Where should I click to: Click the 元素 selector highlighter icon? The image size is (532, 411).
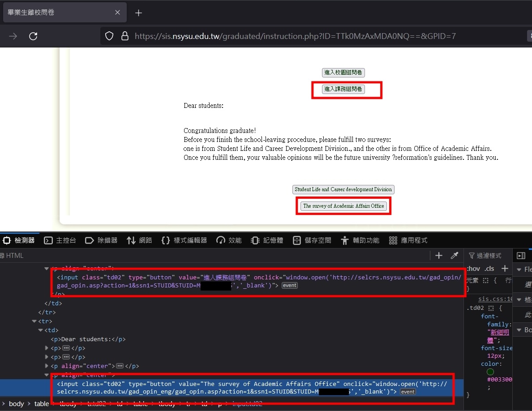click(x=485, y=280)
